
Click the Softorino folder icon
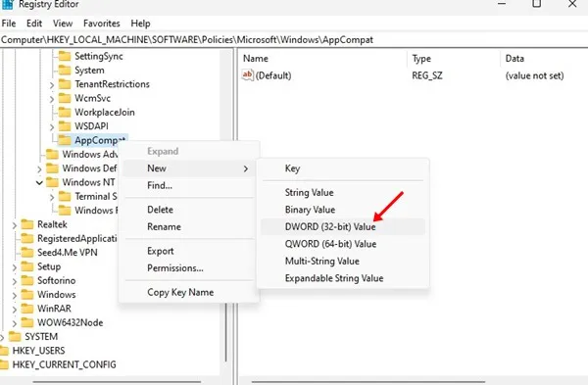click(x=27, y=280)
